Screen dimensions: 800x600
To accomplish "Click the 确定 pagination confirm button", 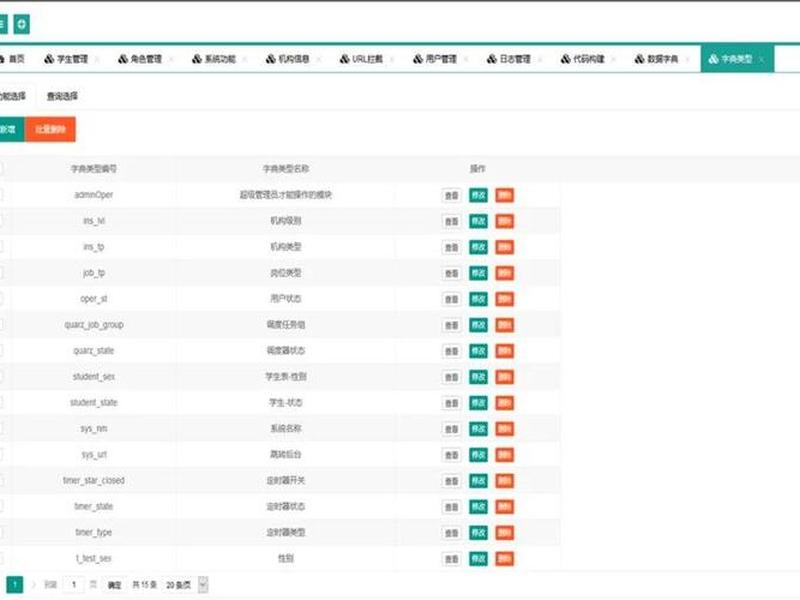I will (x=114, y=585).
